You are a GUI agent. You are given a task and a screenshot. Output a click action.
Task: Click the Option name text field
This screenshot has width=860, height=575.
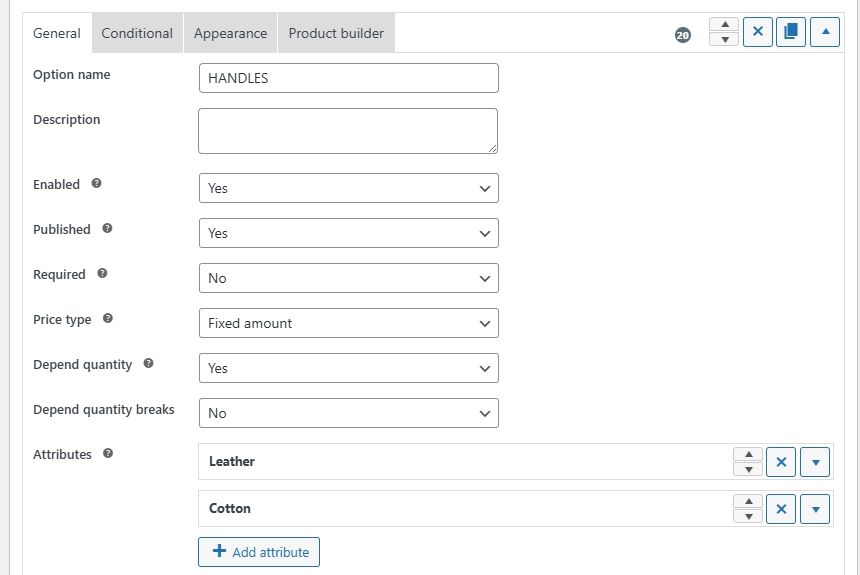348,78
